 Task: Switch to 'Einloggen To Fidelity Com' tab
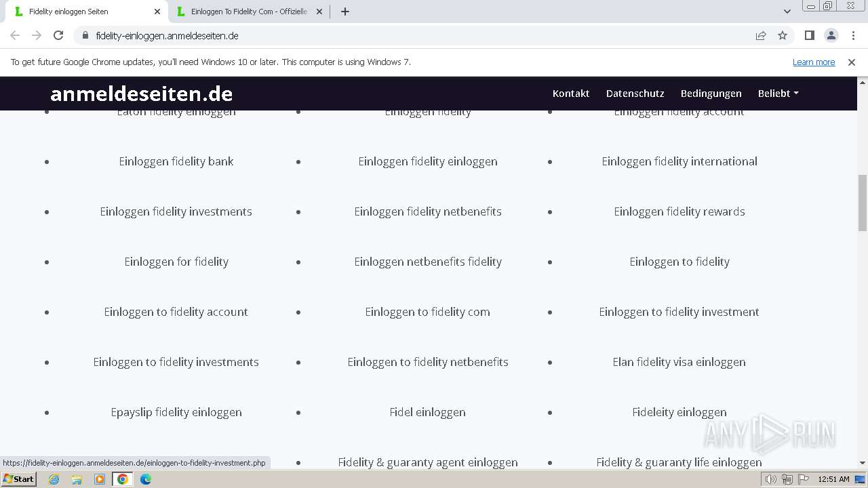249,12
